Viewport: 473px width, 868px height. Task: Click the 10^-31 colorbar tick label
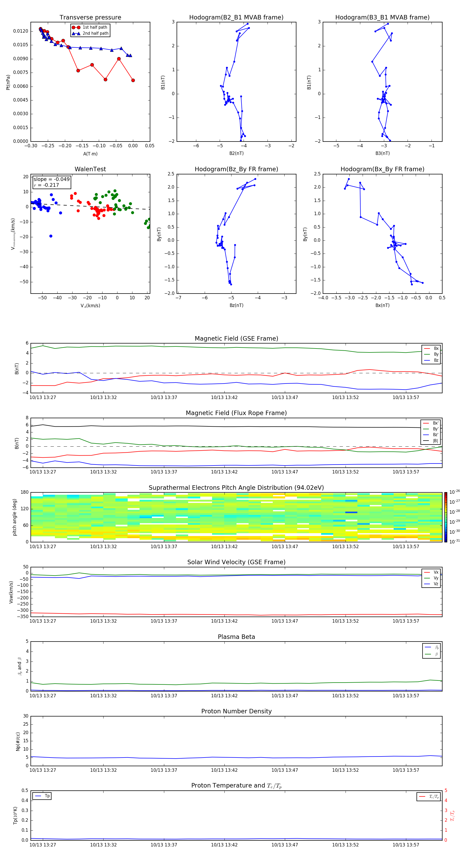point(455,542)
